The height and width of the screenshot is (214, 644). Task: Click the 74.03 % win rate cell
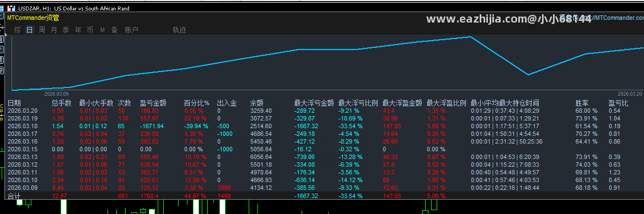coord(587,164)
